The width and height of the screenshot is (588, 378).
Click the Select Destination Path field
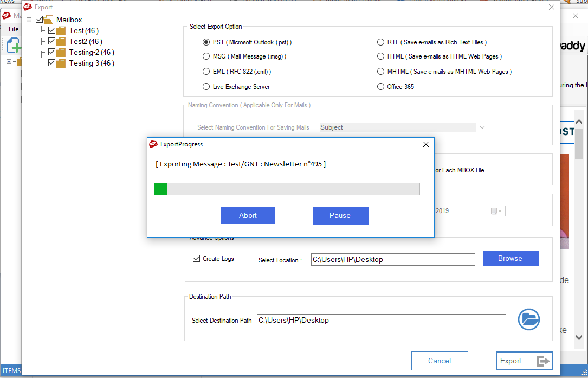381,320
